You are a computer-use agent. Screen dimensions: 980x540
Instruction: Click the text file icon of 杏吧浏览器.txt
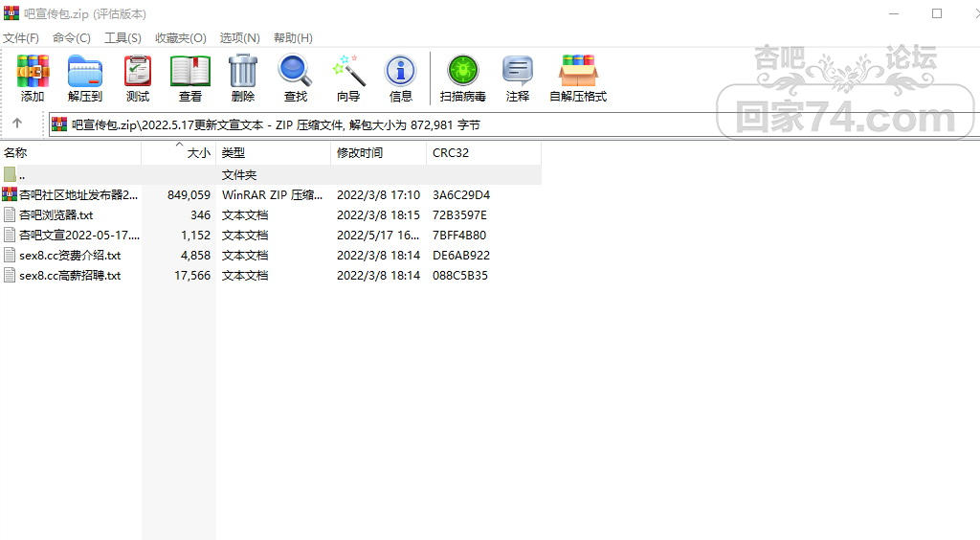tap(10, 214)
